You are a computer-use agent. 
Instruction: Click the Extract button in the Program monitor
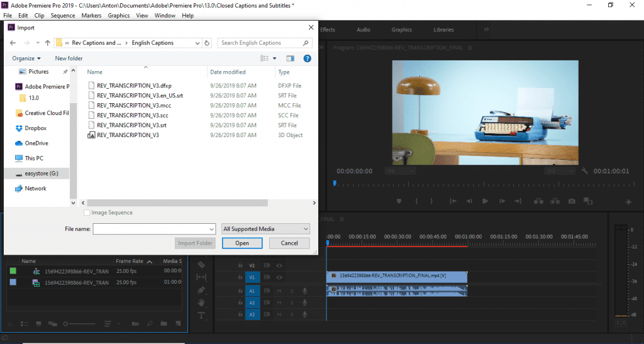point(555,201)
